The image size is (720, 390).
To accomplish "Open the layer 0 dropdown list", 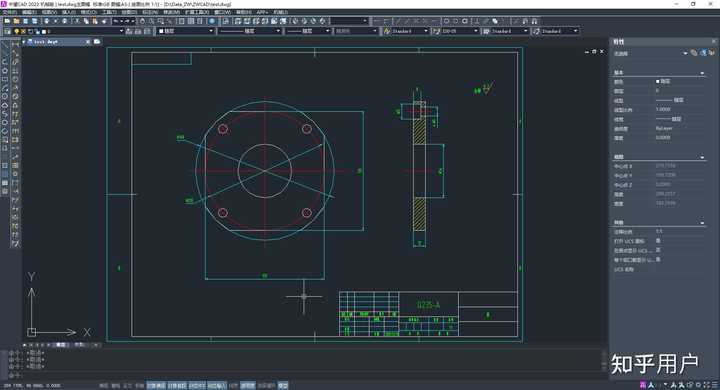I will (121, 31).
